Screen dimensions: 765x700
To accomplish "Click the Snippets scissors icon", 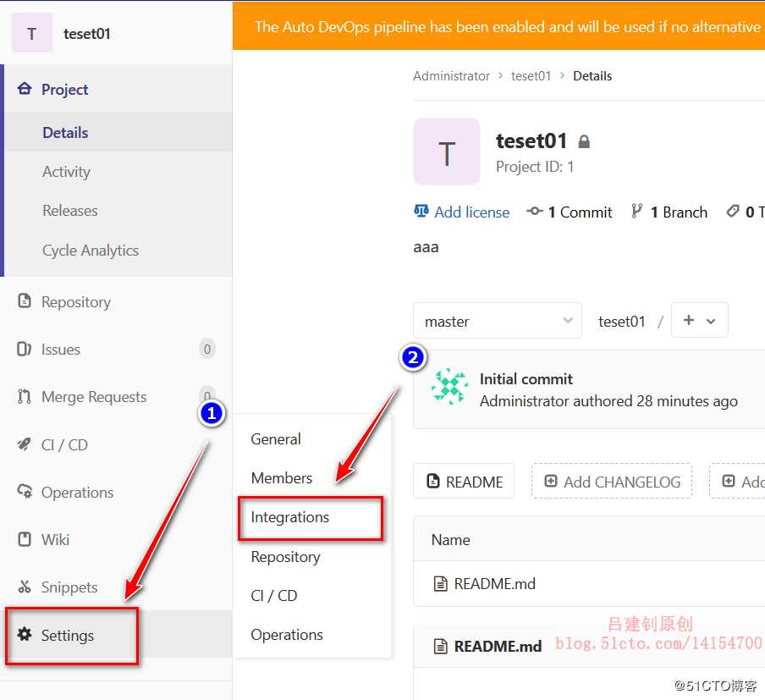I will (x=25, y=587).
